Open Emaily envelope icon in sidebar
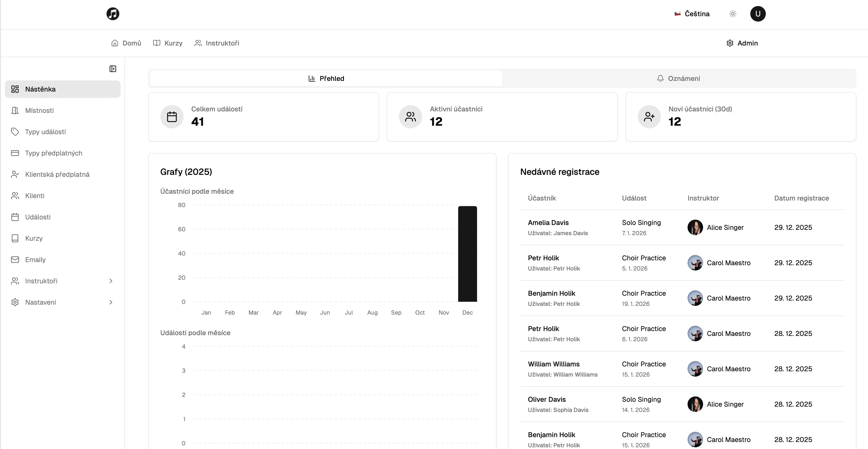 coord(15,260)
